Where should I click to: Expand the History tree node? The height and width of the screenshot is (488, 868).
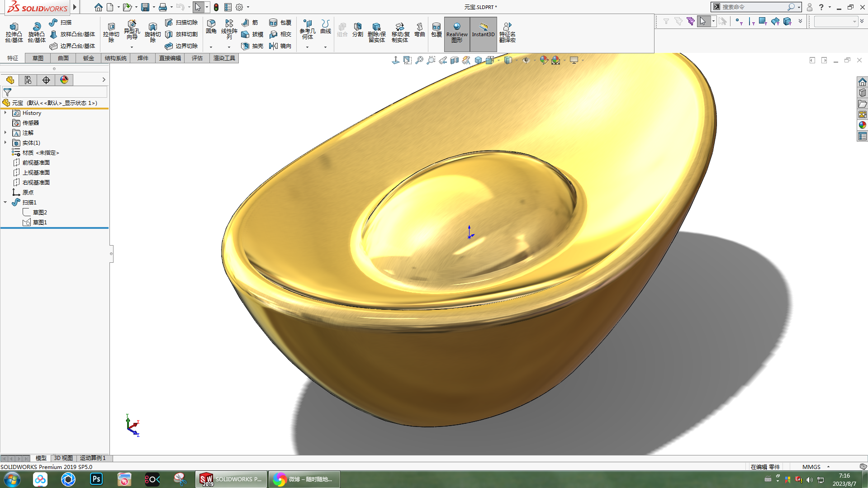coord(5,113)
